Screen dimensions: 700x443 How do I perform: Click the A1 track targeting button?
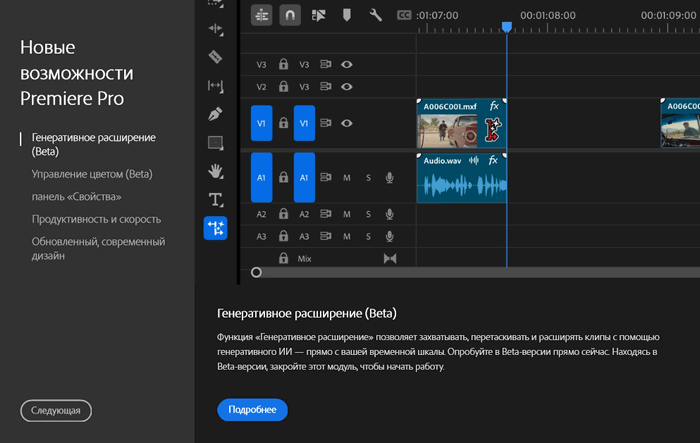(x=304, y=177)
